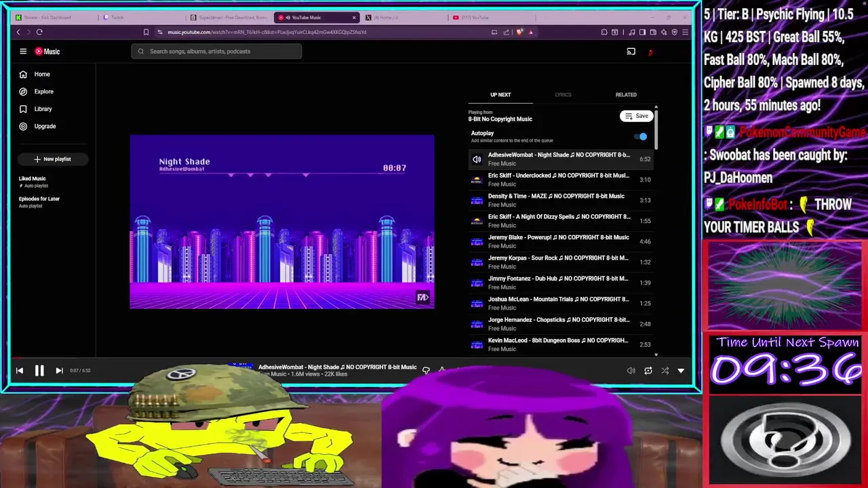The height and width of the screenshot is (488, 868).
Task: Click the player volume icon
Action: tap(631, 371)
